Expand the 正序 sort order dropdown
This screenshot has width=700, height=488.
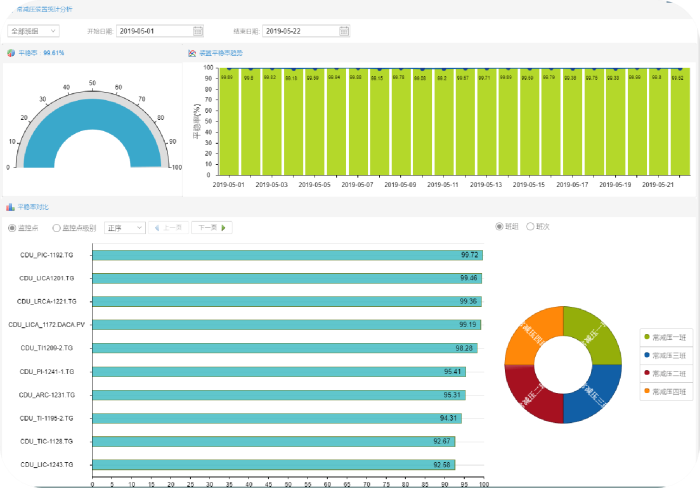[125, 228]
